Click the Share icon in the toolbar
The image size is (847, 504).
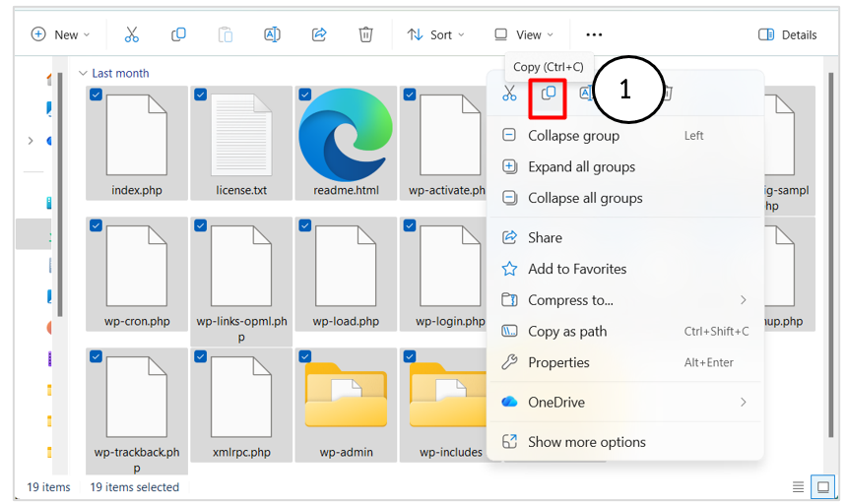(x=319, y=34)
